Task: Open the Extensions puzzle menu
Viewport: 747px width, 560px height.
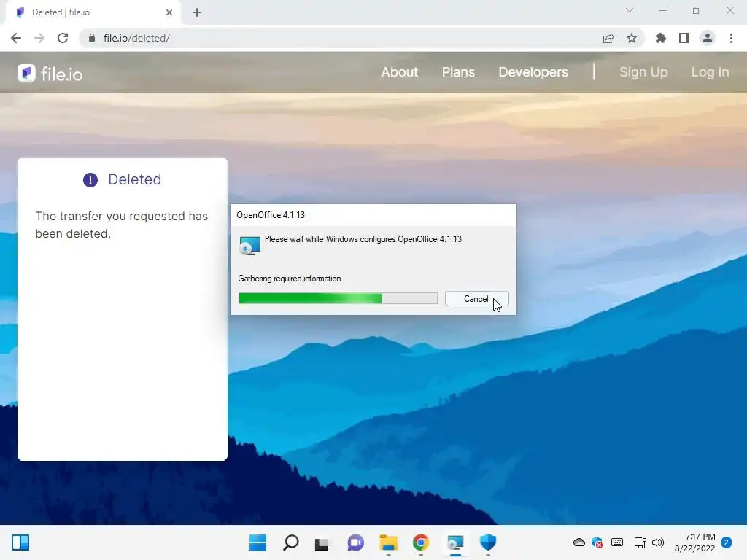Action: coord(660,38)
